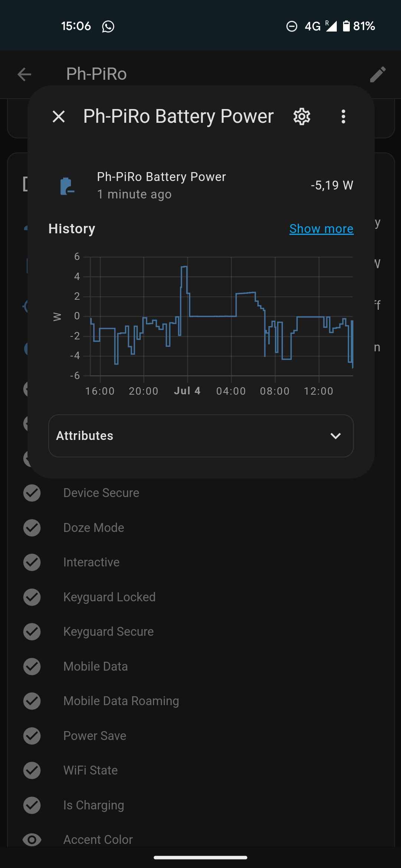The image size is (401, 868).
Task: Open the Mobile Data Roaming entity
Action: pyautogui.click(x=121, y=701)
